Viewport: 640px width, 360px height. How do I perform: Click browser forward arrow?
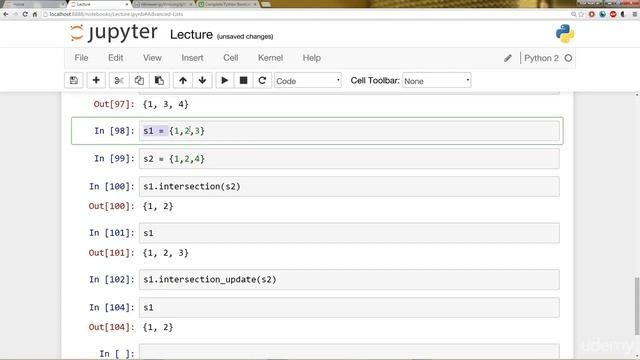[x=16, y=14]
